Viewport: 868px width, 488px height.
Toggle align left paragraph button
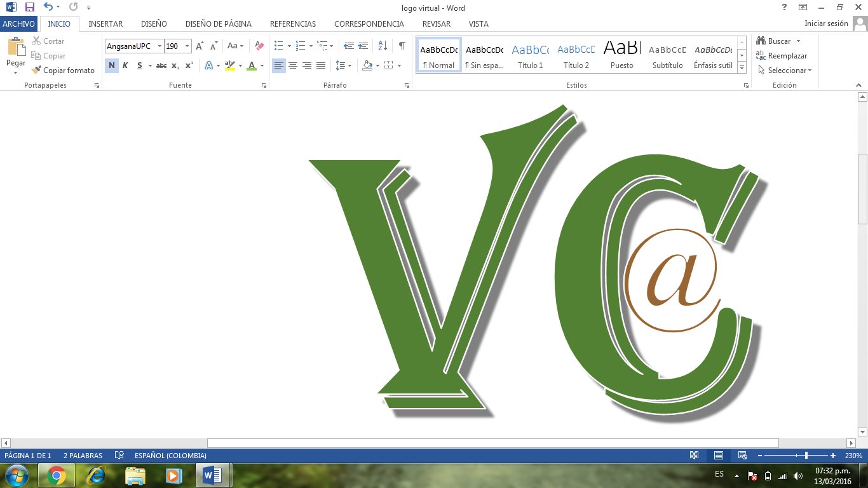tap(279, 65)
